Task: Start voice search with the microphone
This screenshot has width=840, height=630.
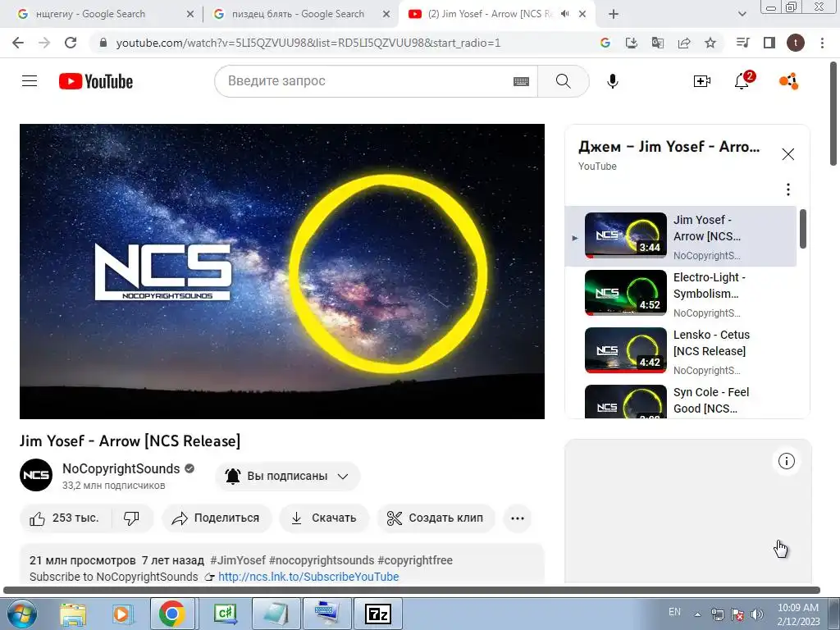Action: coord(612,81)
